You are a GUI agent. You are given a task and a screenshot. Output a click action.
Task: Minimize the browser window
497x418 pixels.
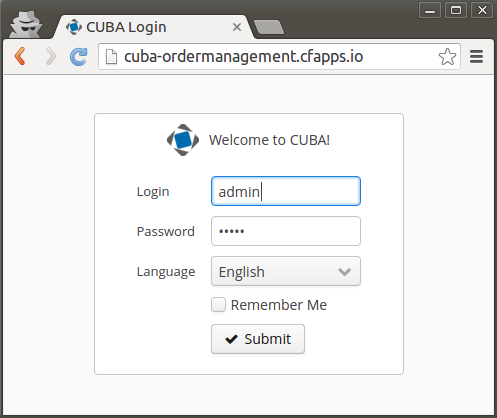(430, 10)
